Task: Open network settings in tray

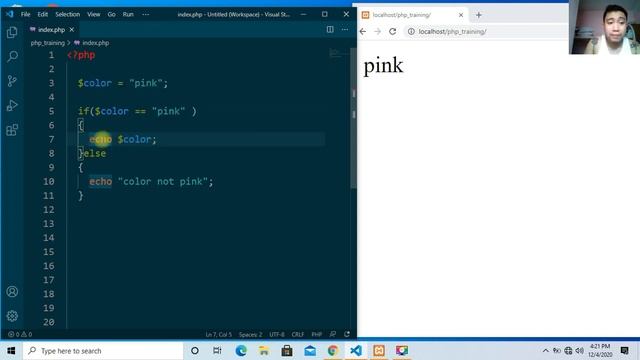Action: (x=568, y=351)
